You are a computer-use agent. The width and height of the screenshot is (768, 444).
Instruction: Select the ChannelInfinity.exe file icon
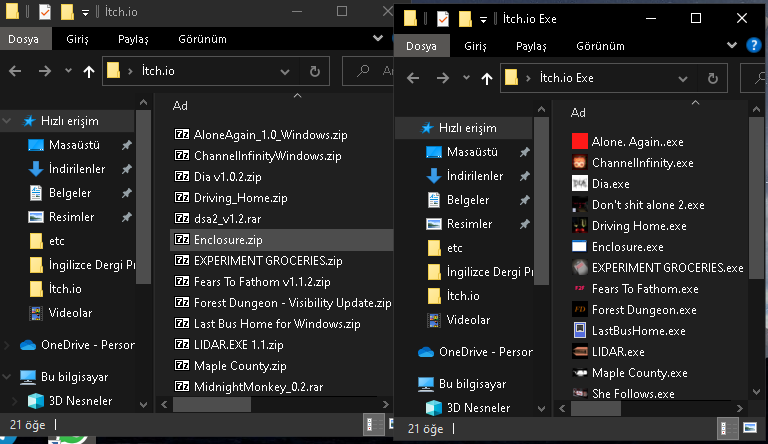point(579,162)
